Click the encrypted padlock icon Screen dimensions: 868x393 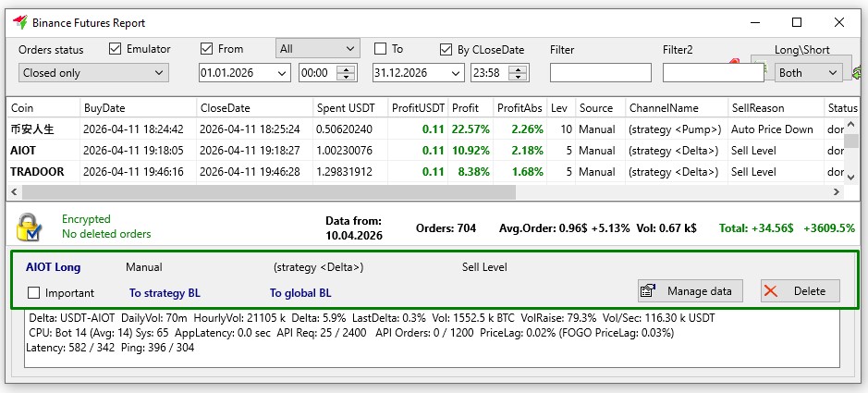pos(29,227)
